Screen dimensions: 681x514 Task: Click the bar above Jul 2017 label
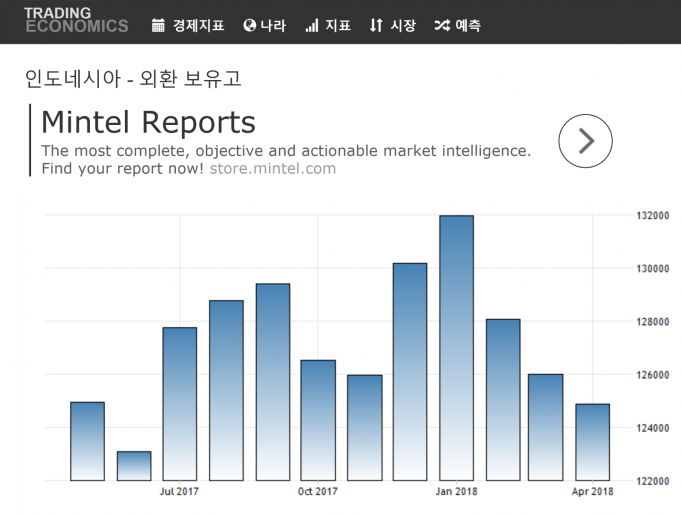tap(180, 403)
